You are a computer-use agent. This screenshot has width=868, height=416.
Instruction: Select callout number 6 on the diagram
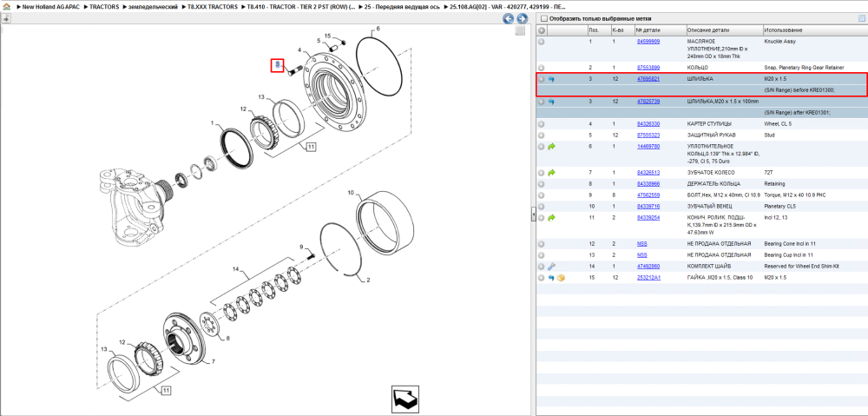pyautogui.click(x=378, y=28)
